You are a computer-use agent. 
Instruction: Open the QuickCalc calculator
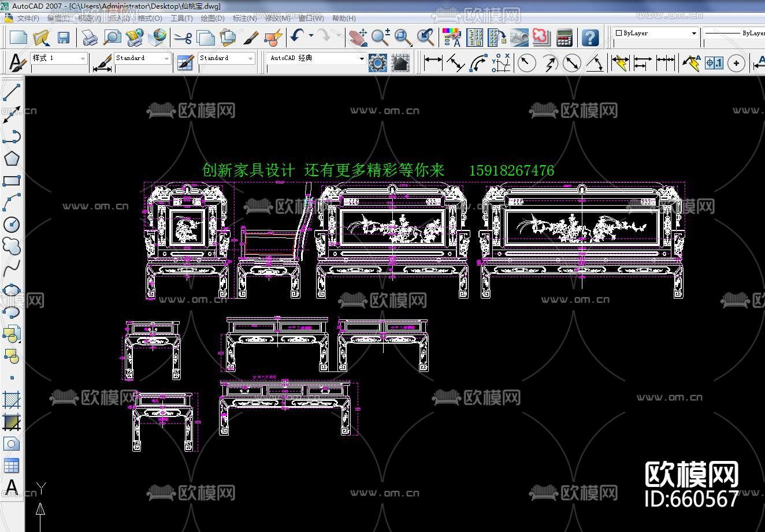coord(564,38)
